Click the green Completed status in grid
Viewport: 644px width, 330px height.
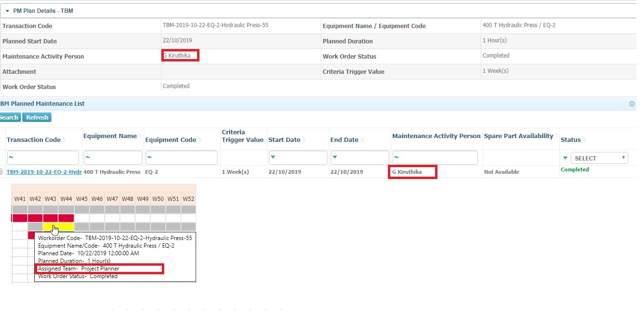[575, 170]
